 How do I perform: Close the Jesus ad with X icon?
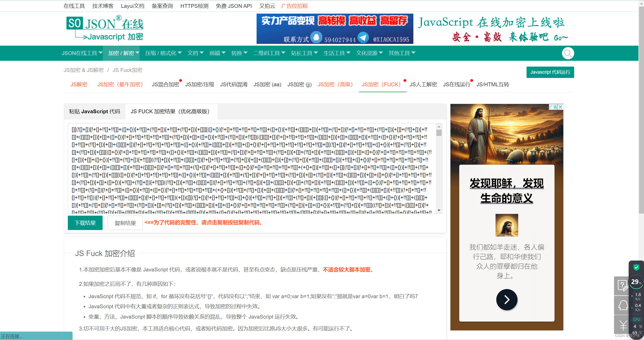[560, 107]
